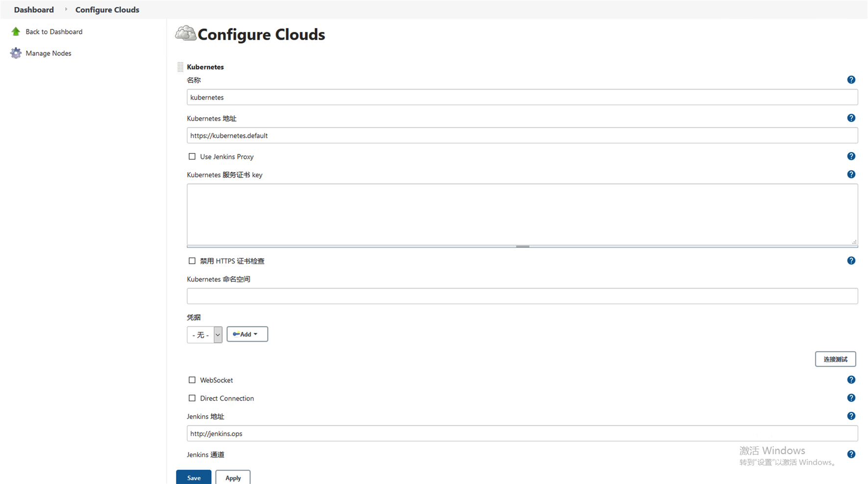
Task: Check the Direct Connection option
Action: (x=192, y=399)
